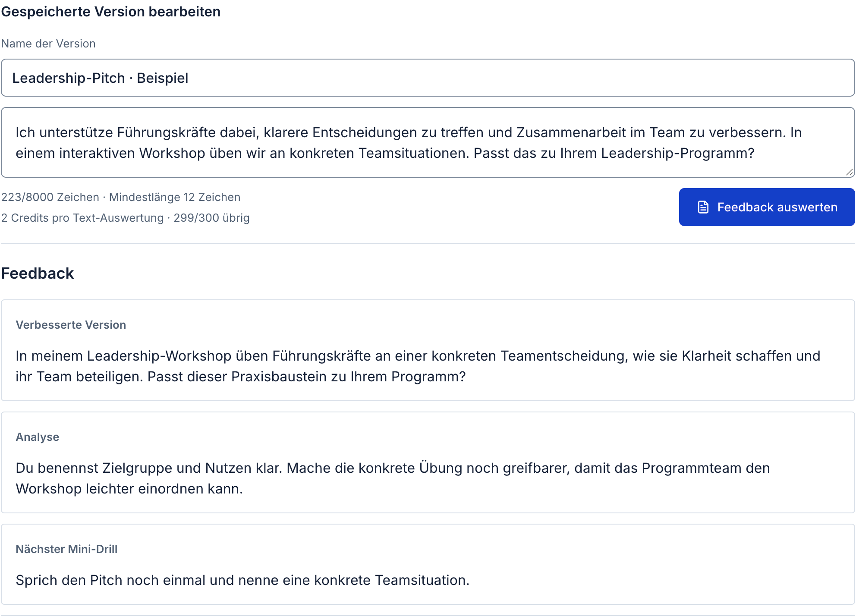
Task: Click the 'Analyse' card title
Action: (x=38, y=437)
